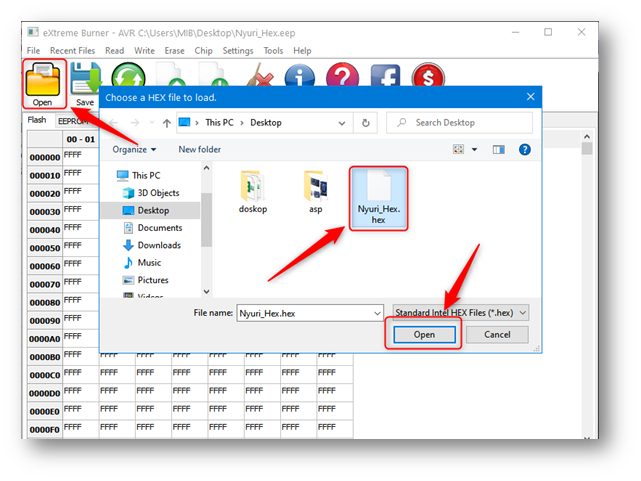Open the Read menu
The image size is (641, 481).
[x=114, y=51]
